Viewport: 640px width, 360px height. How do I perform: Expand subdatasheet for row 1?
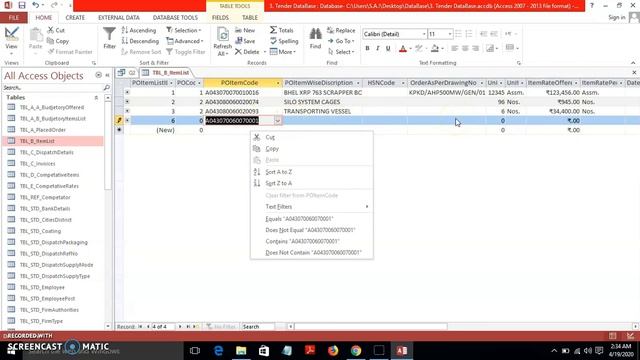[x=127, y=93]
